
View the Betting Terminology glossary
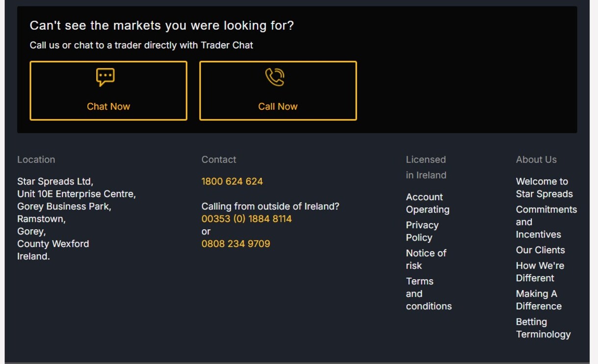click(x=543, y=328)
